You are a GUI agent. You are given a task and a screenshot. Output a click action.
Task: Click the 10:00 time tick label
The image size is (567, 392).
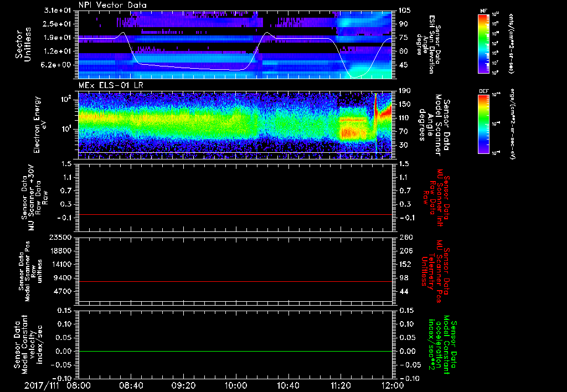(236, 384)
